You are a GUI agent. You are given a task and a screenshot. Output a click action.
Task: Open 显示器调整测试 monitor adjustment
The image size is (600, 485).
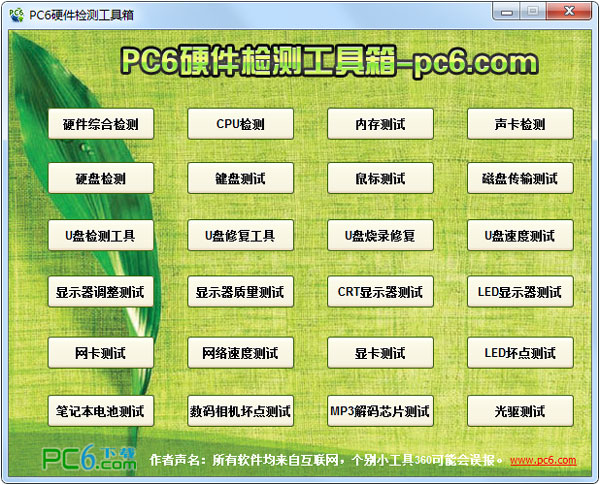[101, 292]
